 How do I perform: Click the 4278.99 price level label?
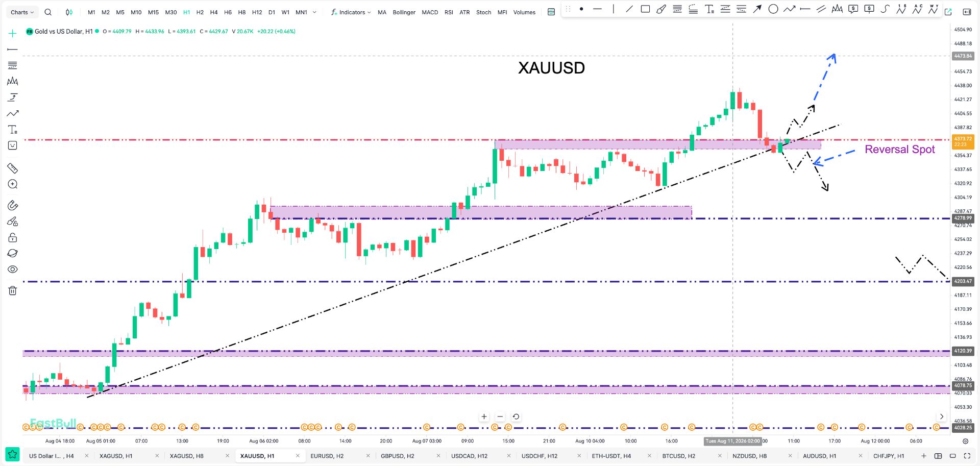(963, 218)
